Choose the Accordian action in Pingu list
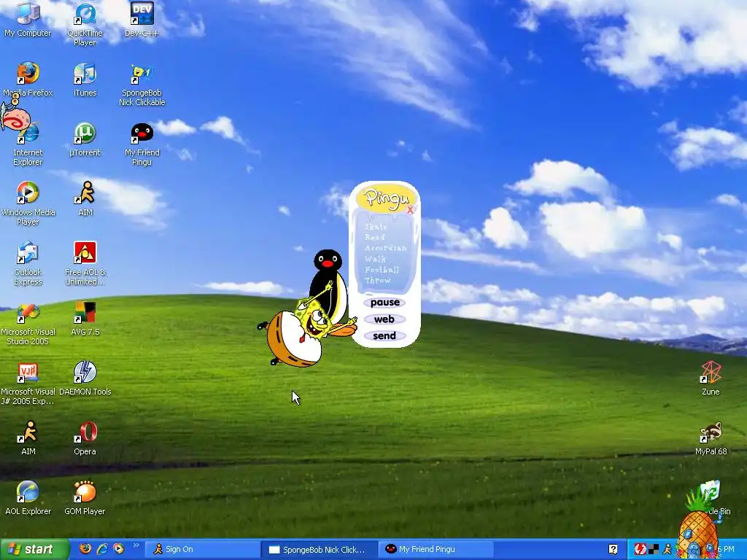The height and width of the screenshot is (560, 747). [x=385, y=248]
